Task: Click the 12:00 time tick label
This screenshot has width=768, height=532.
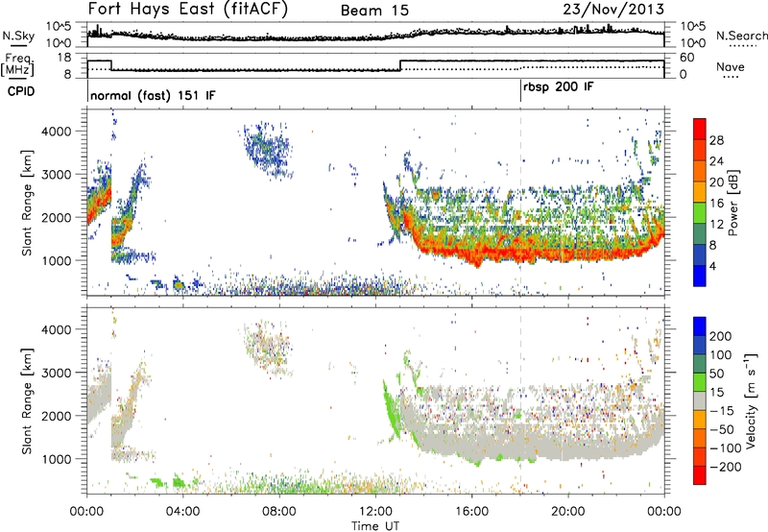Action: point(375,512)
